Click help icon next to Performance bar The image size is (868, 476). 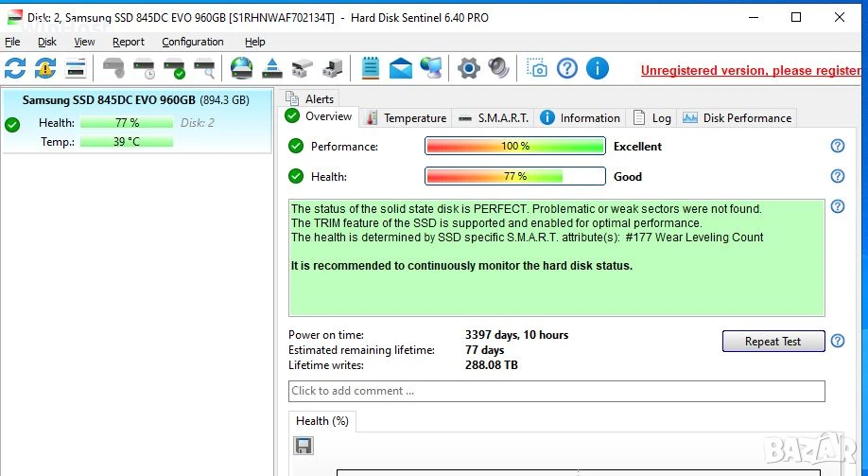838,146
